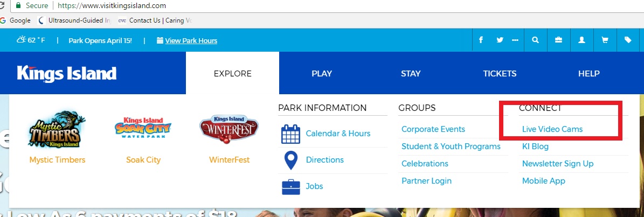
Task: Click the briefcase icon in top bar
Action: pos(558,40)
